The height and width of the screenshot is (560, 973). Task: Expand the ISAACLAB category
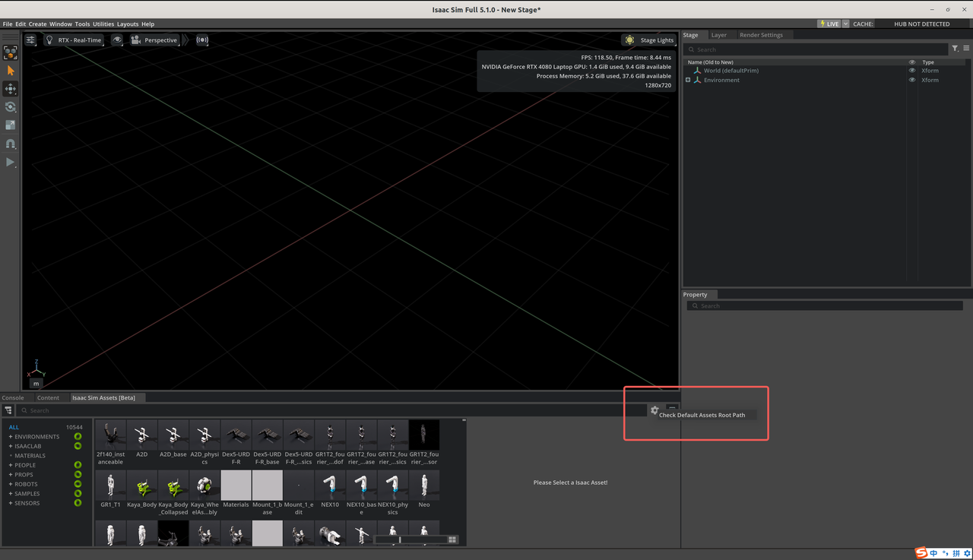click(x=11, y=446)
